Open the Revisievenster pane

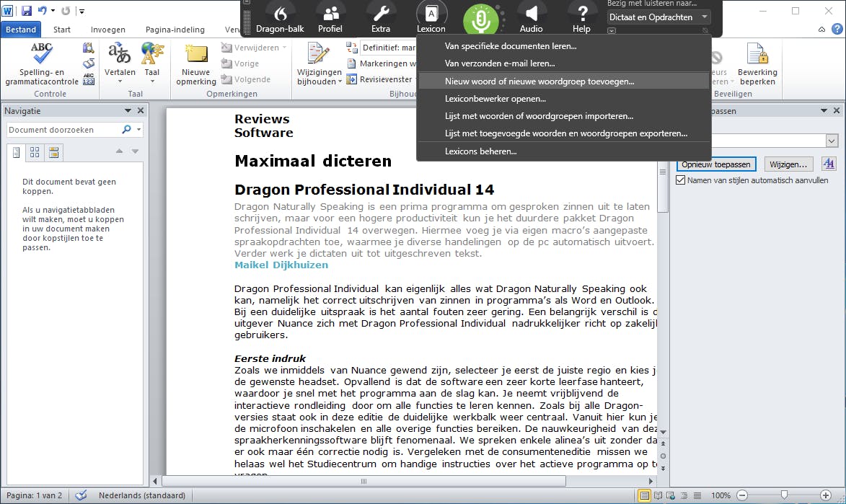click(x=380, y=79)
